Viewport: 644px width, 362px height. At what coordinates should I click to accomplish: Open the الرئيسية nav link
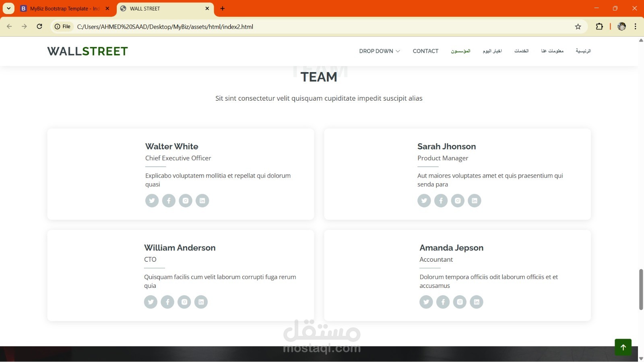(583, 51)
